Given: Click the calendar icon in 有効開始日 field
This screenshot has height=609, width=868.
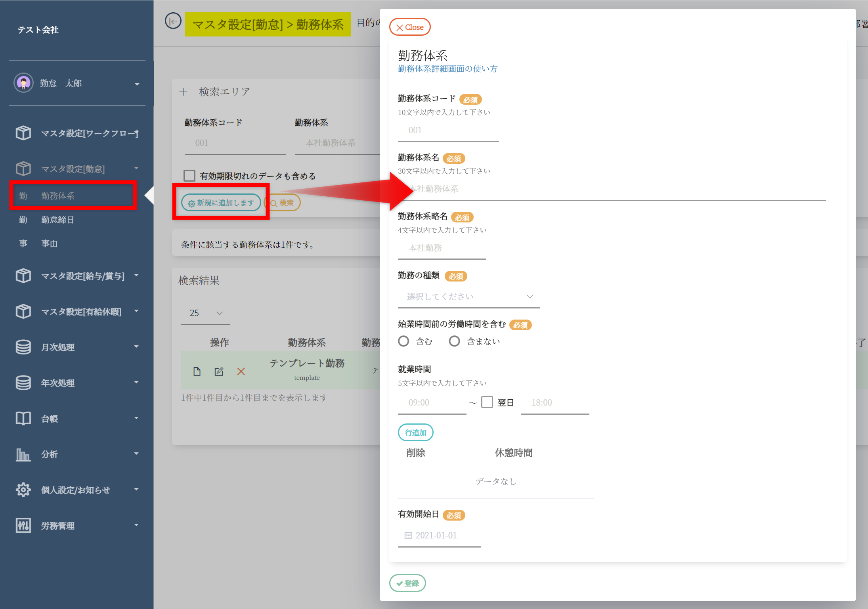Looking at the screenshot, I should (408, 536).
